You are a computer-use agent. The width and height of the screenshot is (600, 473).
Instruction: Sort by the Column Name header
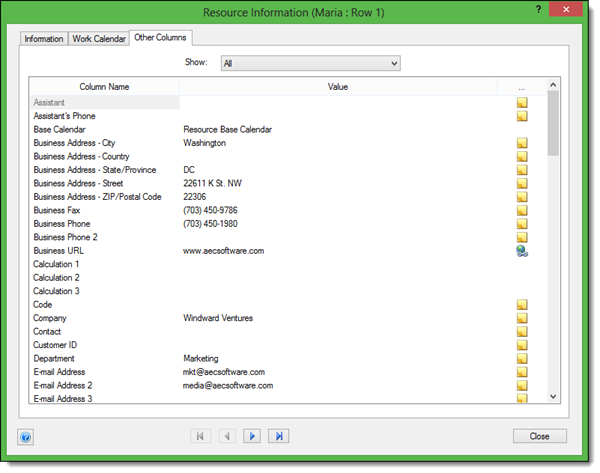coord(104,87)
